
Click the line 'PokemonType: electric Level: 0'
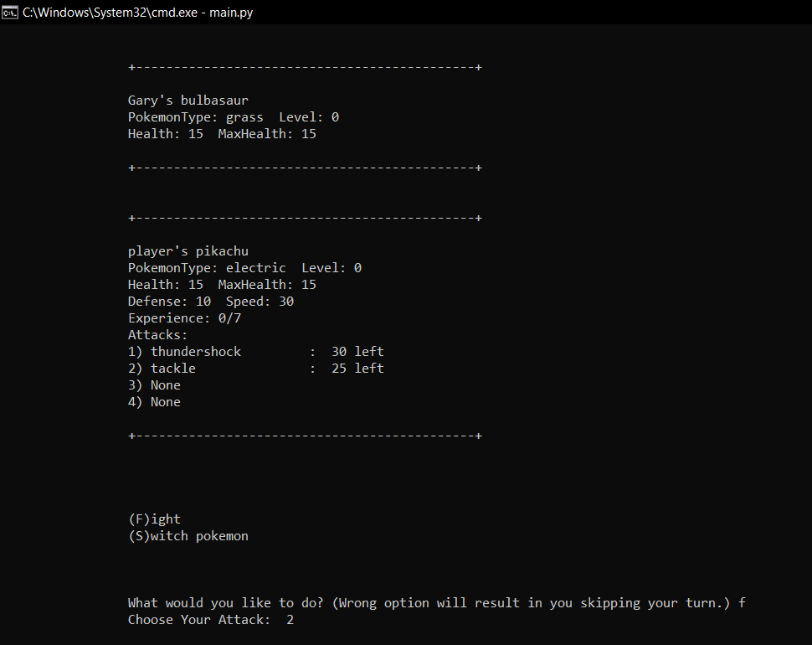tap(245, 268)
